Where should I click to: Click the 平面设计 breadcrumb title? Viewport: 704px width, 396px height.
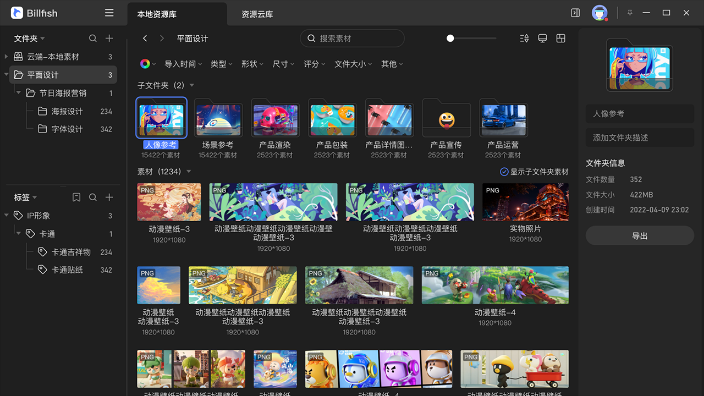click(192, 39)
